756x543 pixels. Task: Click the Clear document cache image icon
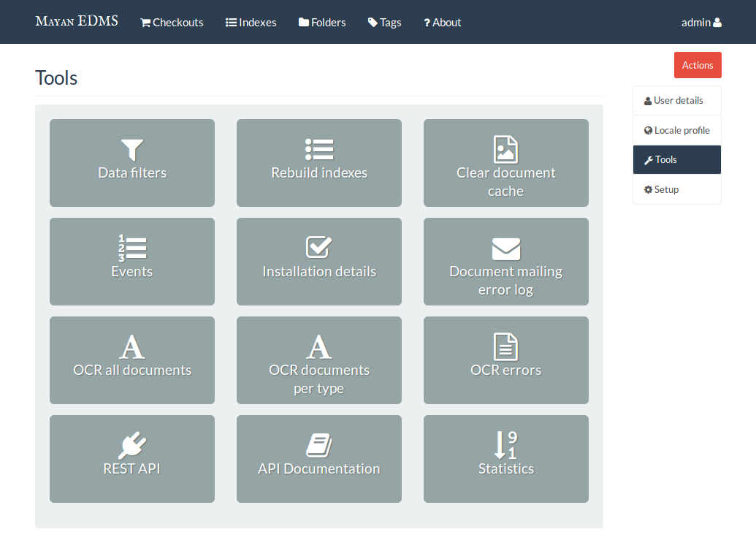tap(505, 149)
